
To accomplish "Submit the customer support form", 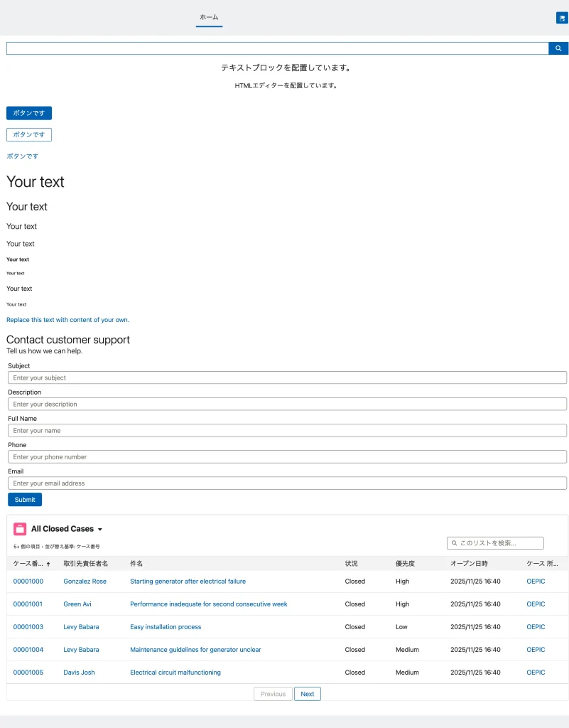I will 25,500.
